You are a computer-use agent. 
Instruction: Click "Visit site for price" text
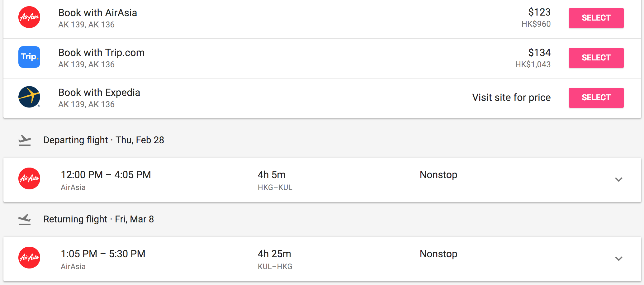point(511,97)
